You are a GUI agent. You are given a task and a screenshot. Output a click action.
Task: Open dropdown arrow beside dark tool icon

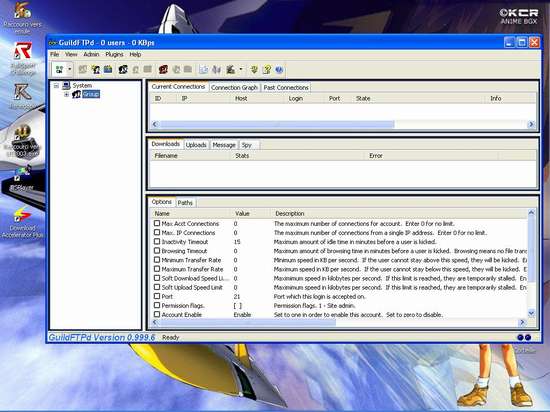coord(241,69)
